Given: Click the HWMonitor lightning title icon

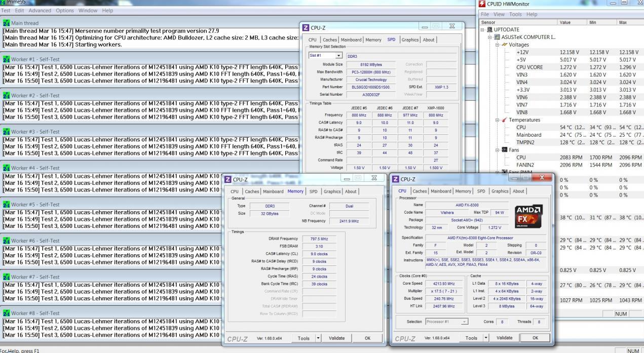Looking at the screenshot, I should tap(482, 4).
